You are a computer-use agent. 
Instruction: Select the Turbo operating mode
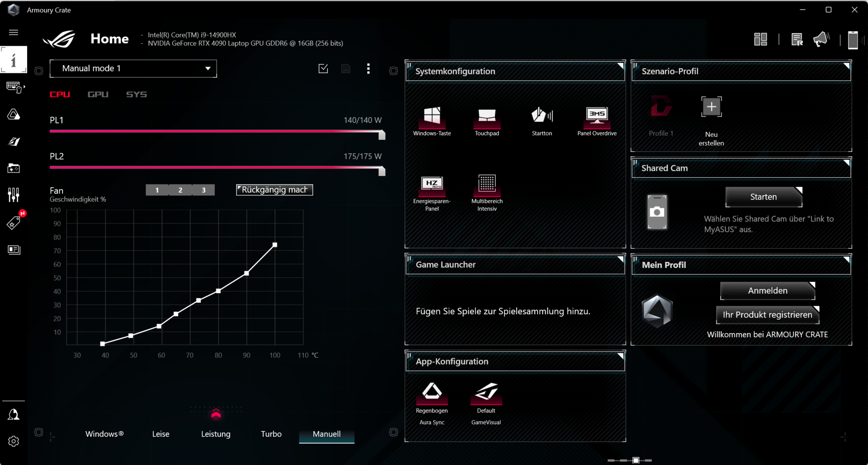(271, 434)
